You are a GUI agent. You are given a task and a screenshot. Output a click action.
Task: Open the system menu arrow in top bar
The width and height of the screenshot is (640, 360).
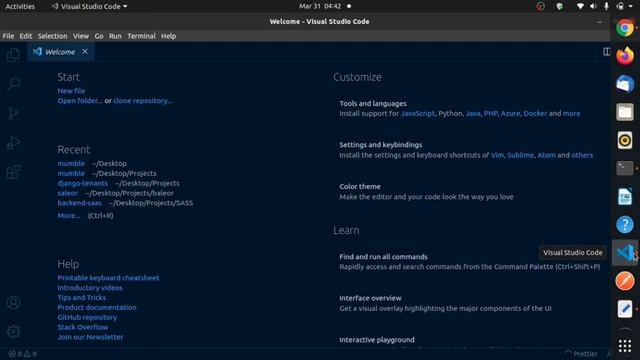pyautogui.click(x=631, y=7)
